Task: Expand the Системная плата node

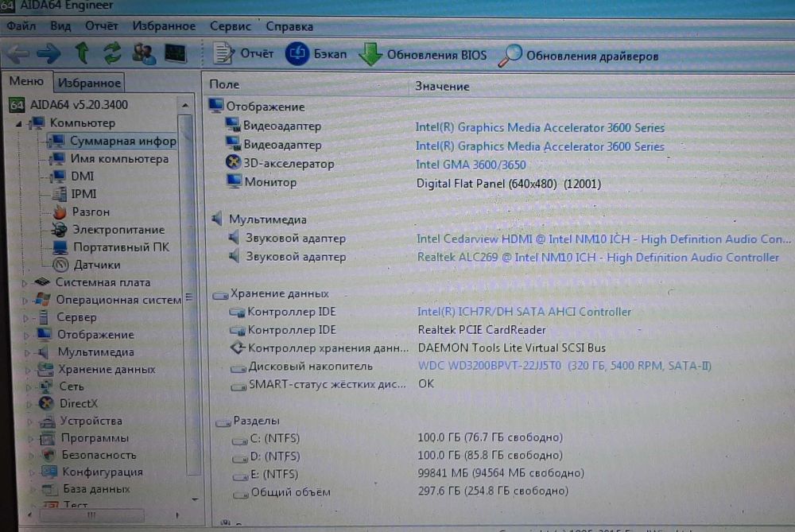Action: click(x=24, y=283)
